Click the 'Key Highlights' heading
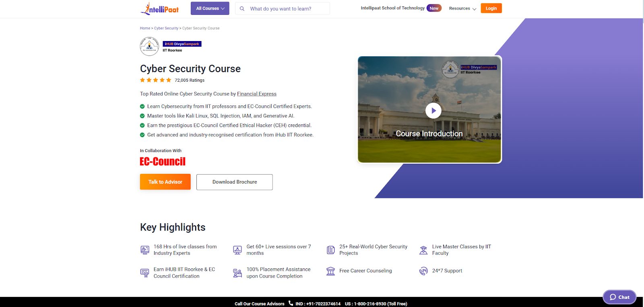 pyautogui.click(x=173, y=227)
